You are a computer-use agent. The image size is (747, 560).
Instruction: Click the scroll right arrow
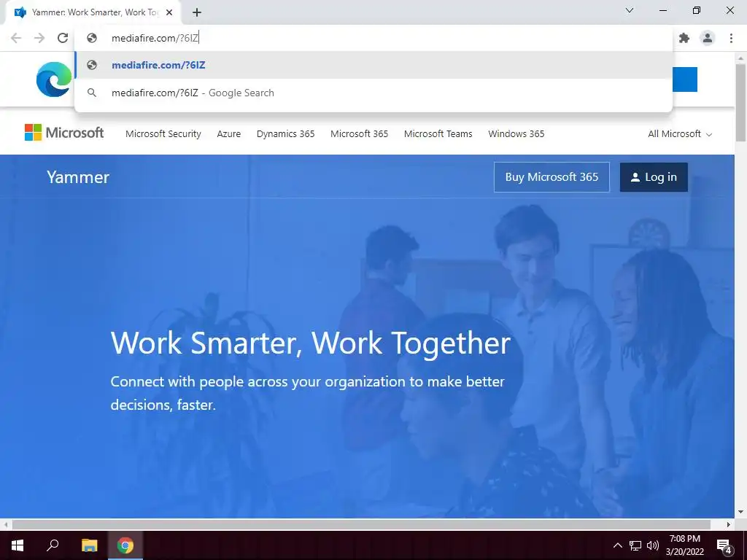(729, 524)
